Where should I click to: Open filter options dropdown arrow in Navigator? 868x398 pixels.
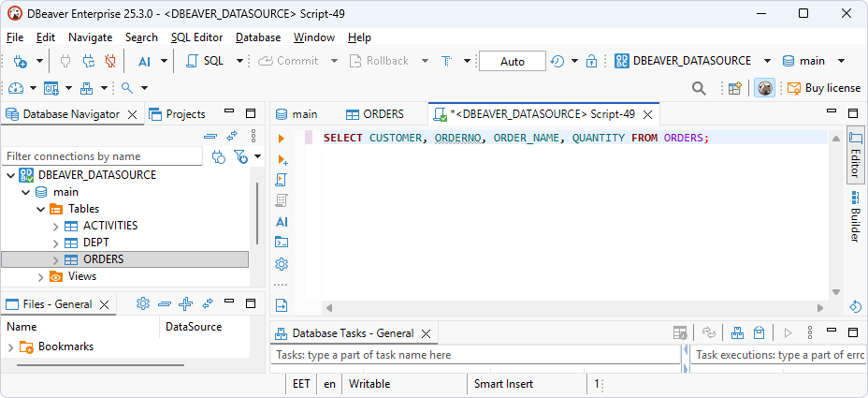tap(257, 157)
